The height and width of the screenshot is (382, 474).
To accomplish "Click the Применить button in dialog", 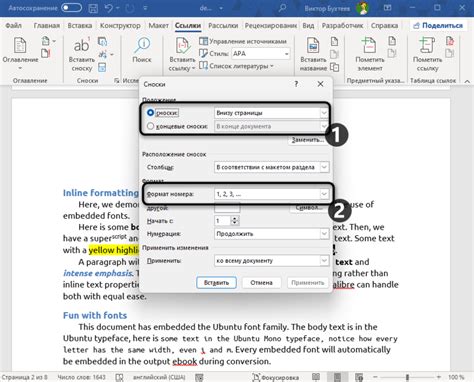I will 308,283.
